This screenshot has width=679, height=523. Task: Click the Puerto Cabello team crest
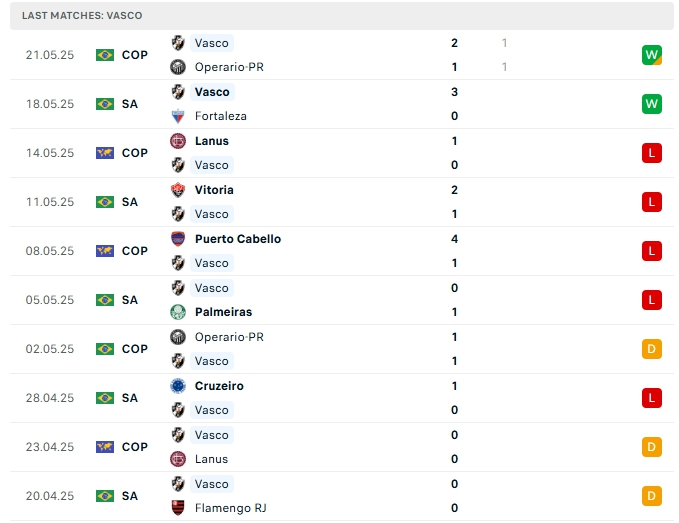point(178,239)
